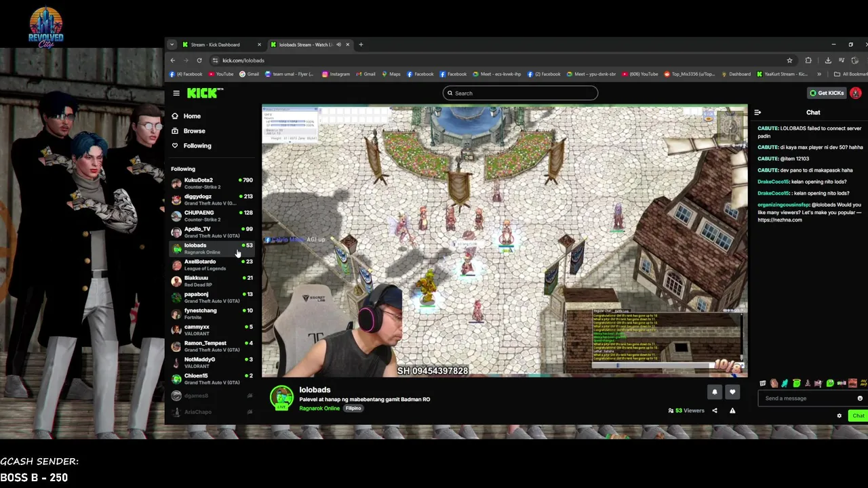Open the chat settings gear icon
This screenshot has width=868, height=488.
839,416
